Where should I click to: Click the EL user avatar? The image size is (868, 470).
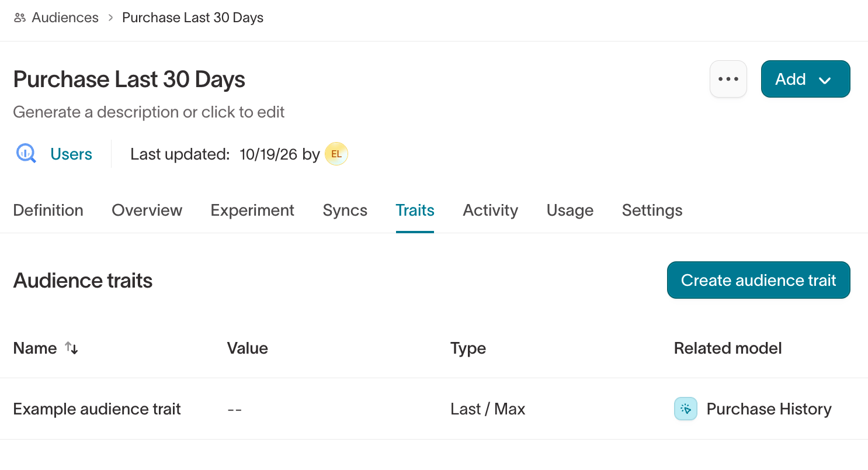click(336, 154)
